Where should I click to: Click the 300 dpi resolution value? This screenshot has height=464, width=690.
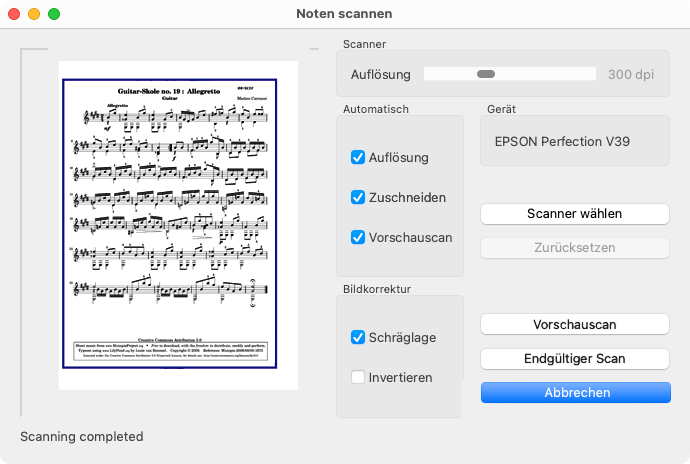(x=631, y=74)
